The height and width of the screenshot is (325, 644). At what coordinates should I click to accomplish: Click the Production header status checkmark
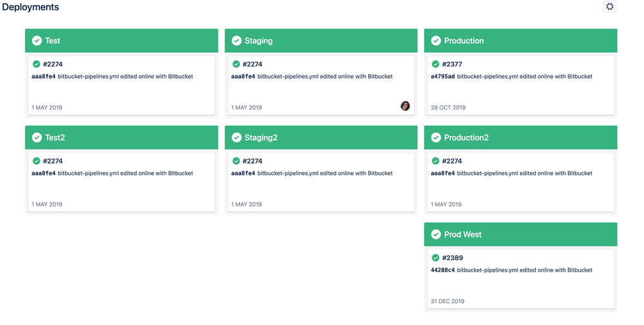(x=436, y=41)
